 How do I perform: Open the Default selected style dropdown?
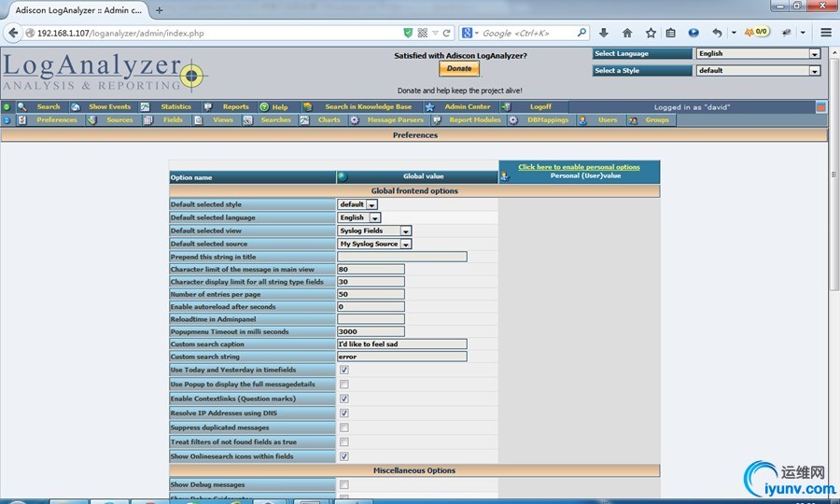coord(357,204)
